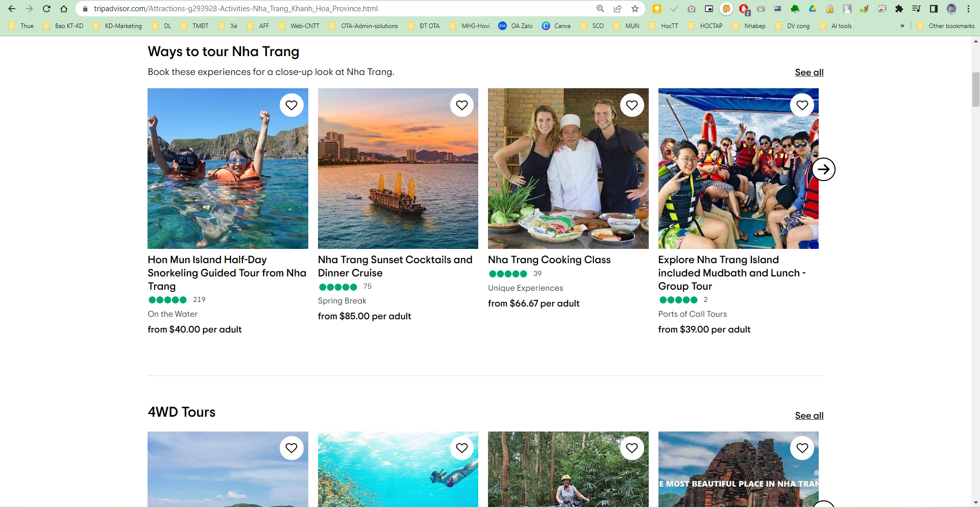Open the OTA-Admin-solutions bookmark folder
980x508 pixels.
point(364,26)
